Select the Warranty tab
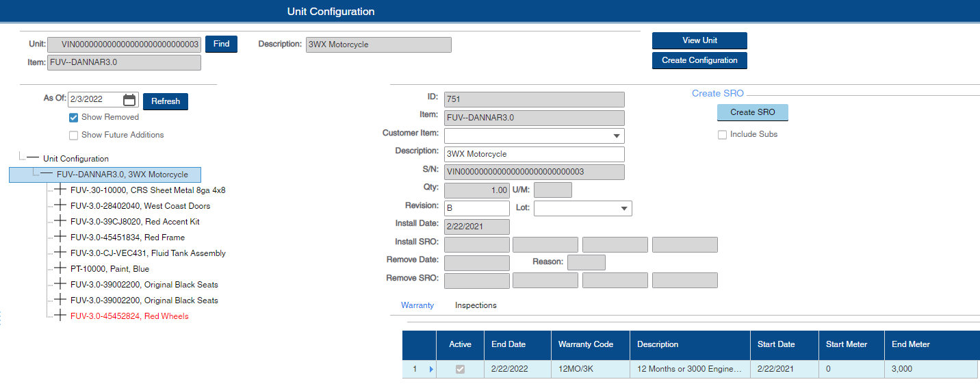 tap(417, 305)
